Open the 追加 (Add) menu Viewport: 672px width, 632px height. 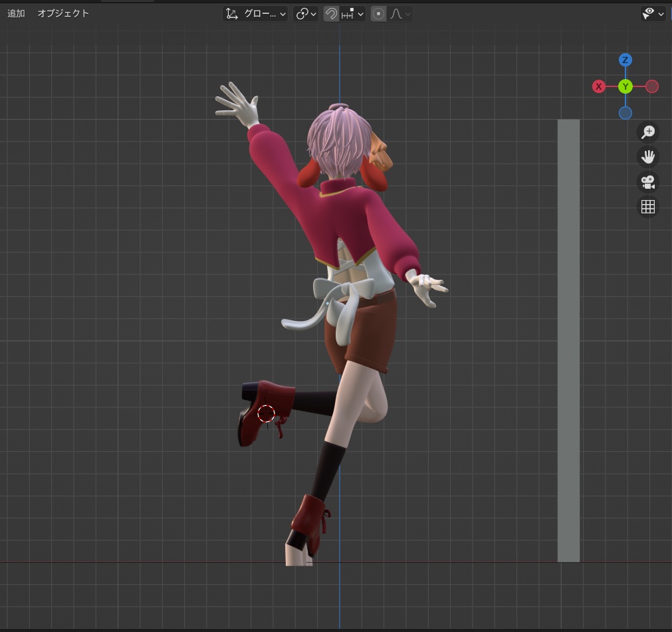pos(17,13)
